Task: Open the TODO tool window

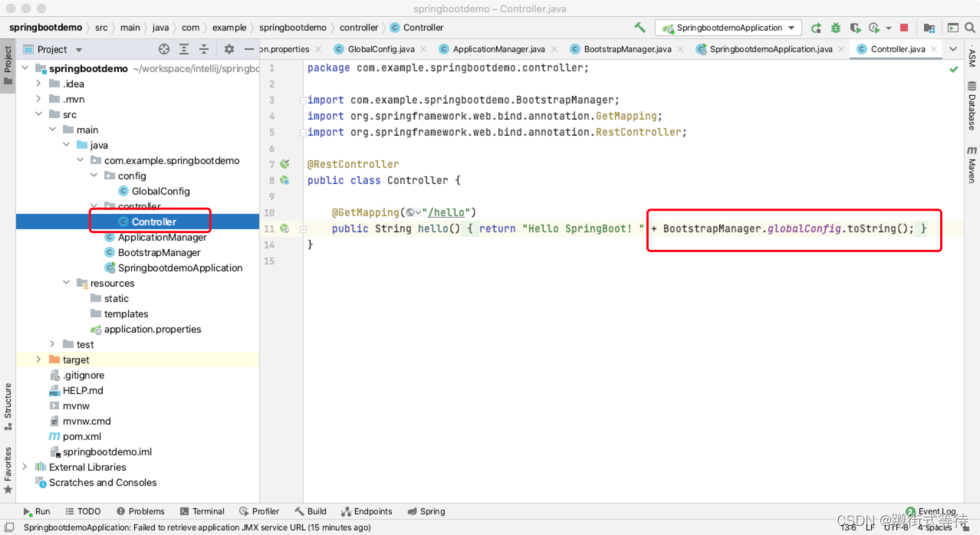Action: click(x=83, y=511)
